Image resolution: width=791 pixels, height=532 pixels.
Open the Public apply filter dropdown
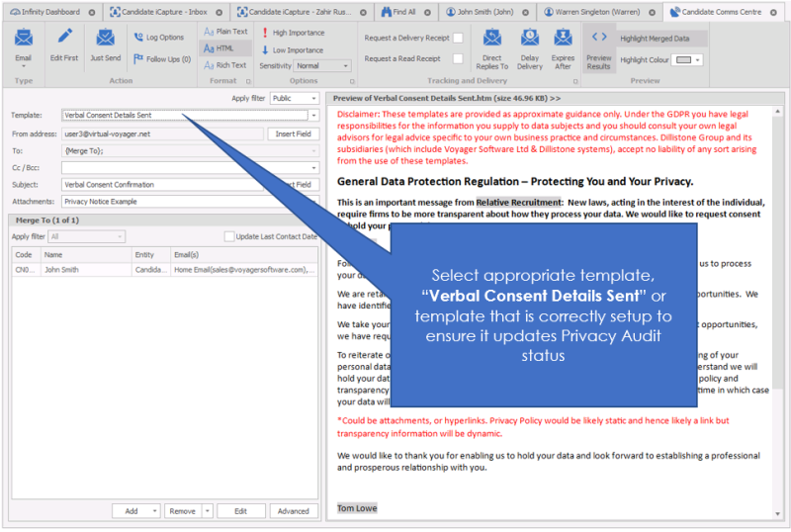click(x=313, y=99)
